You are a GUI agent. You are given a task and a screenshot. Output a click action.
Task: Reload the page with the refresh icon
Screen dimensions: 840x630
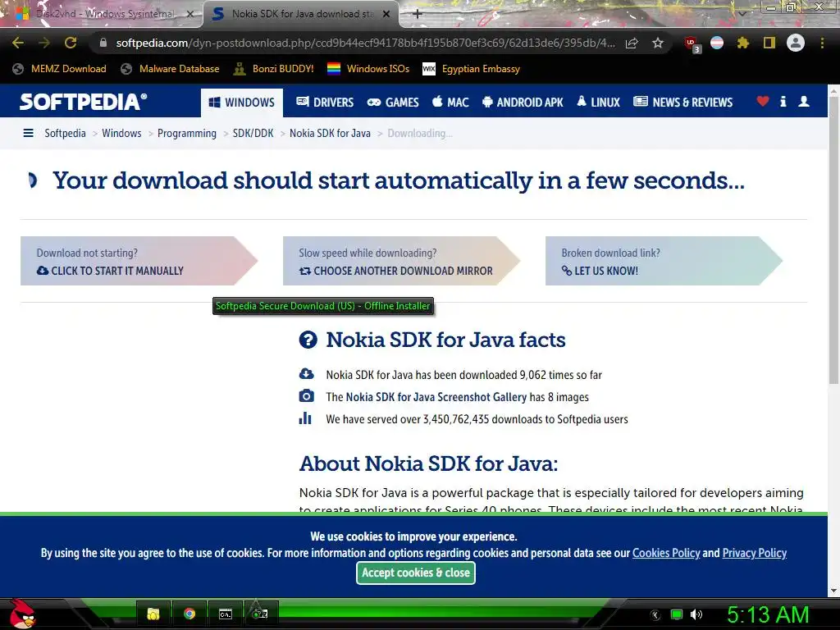71,43
